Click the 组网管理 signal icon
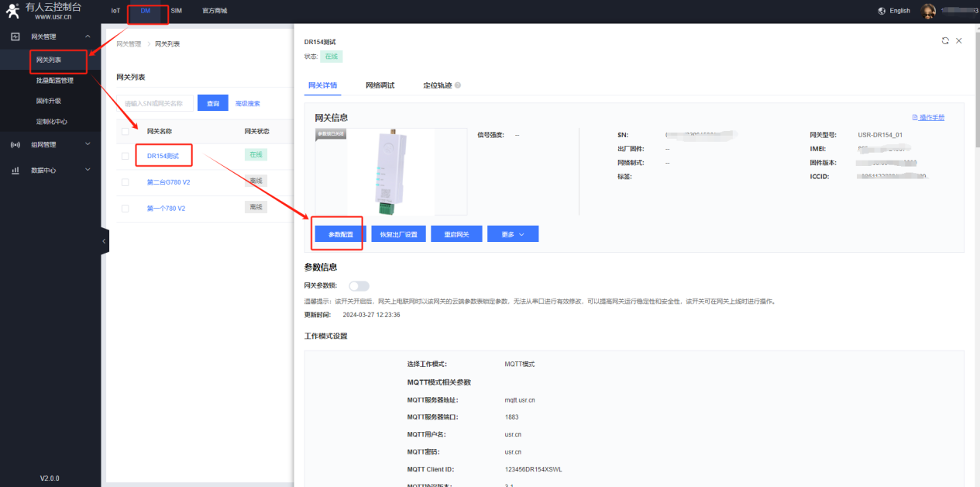The image size is (980, 487). point(15,144)
